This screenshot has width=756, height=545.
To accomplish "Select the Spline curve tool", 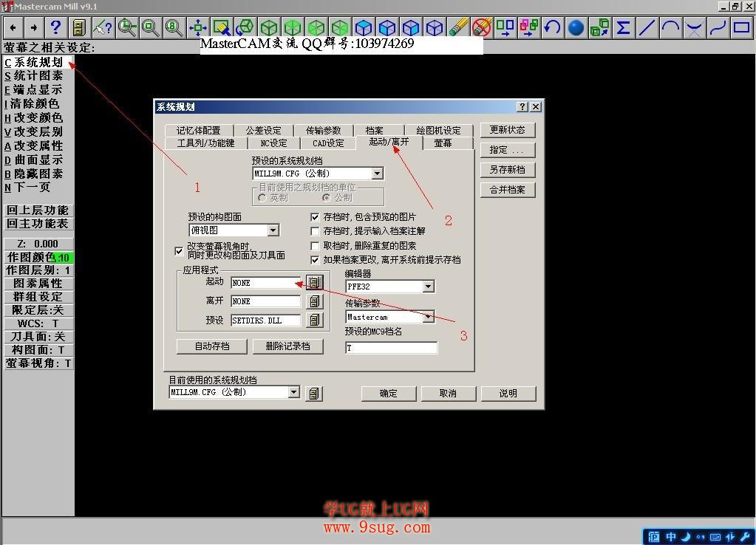I will (718, 27).
